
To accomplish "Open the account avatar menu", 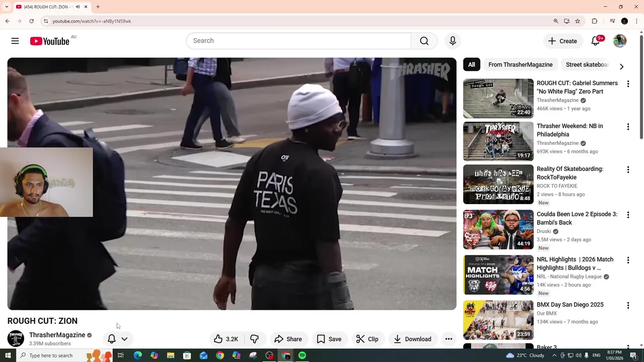I will pos(620,41).
